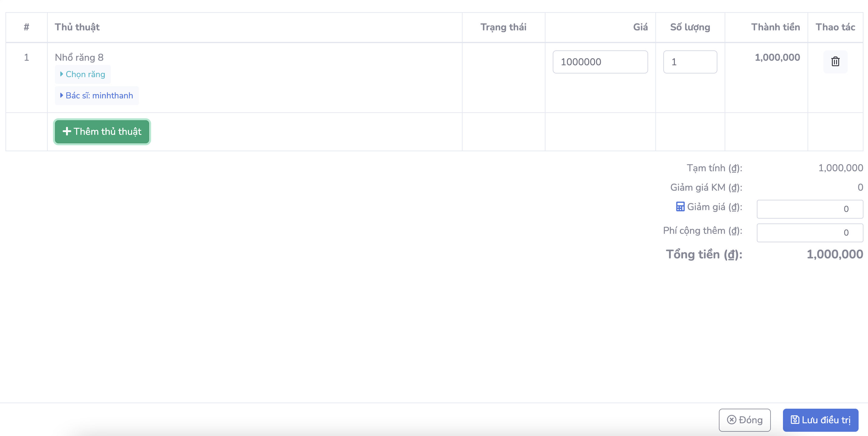Click the save icon on Lưu điều trị
Image resolution: width=868 pixels, height=436 pixels.
(795, 420)
